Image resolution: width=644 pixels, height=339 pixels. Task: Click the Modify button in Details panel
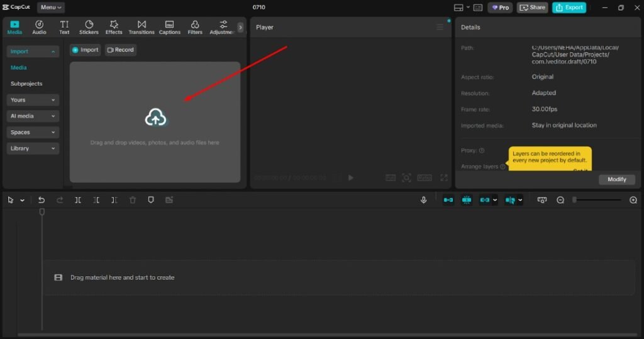[x=616, y=179]
